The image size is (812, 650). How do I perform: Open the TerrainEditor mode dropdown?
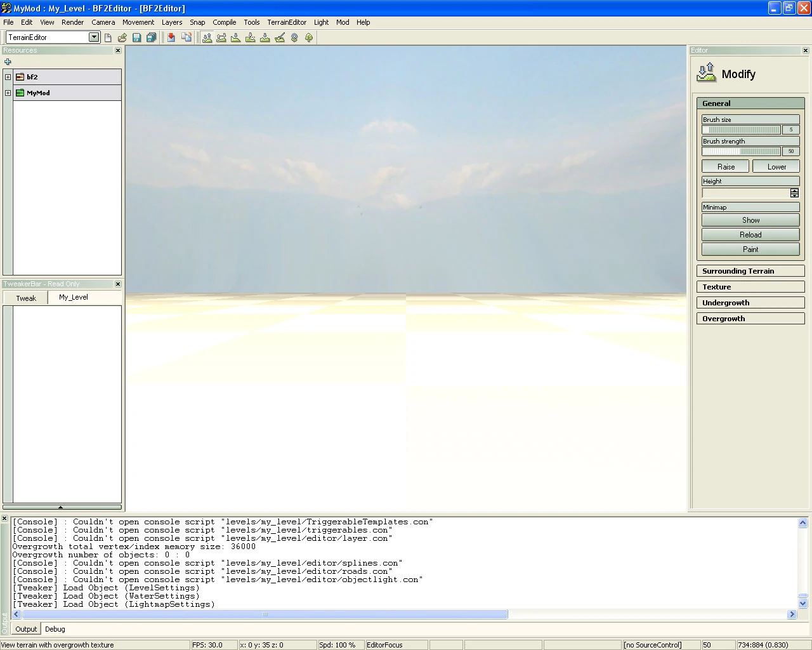94,37
